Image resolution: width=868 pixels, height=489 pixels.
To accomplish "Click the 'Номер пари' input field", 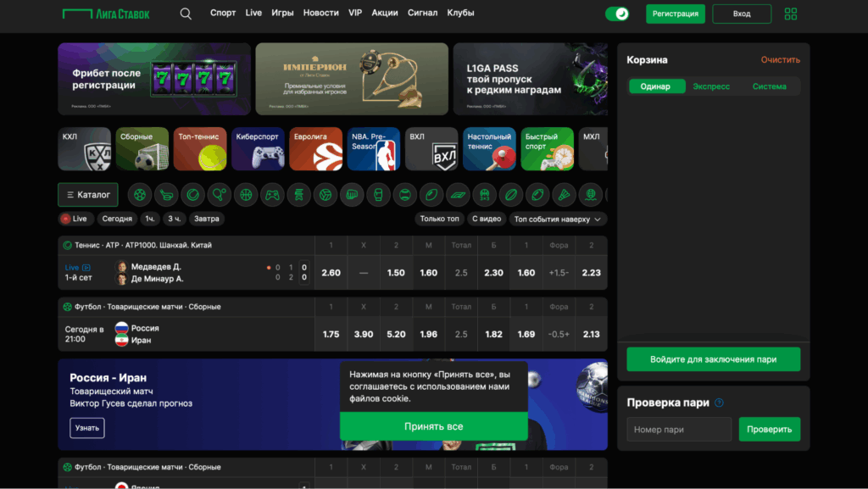I will click(679, 430).
